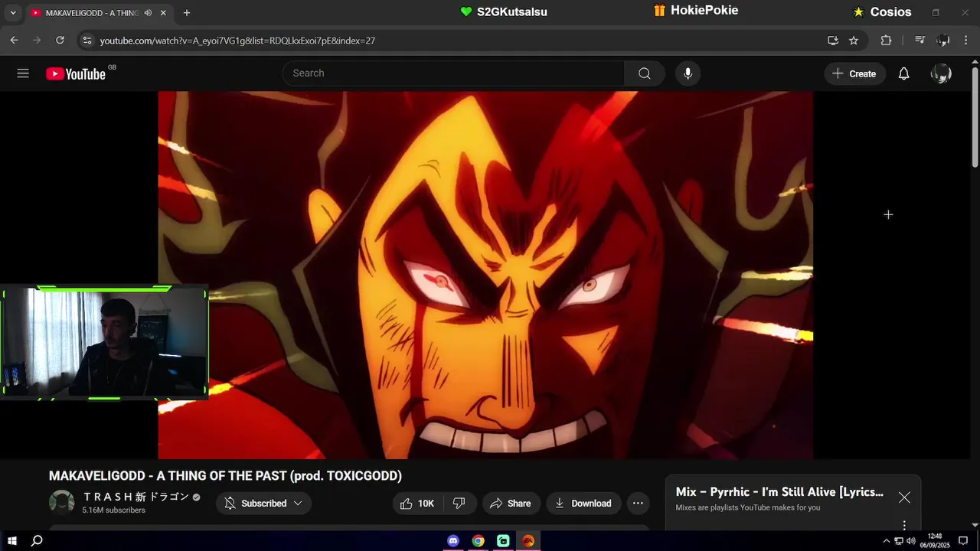Image resolution: width=980 pixels, height=551 pixels.
Task: Open the Chrome profile avatar
Action: coord(943,41)
